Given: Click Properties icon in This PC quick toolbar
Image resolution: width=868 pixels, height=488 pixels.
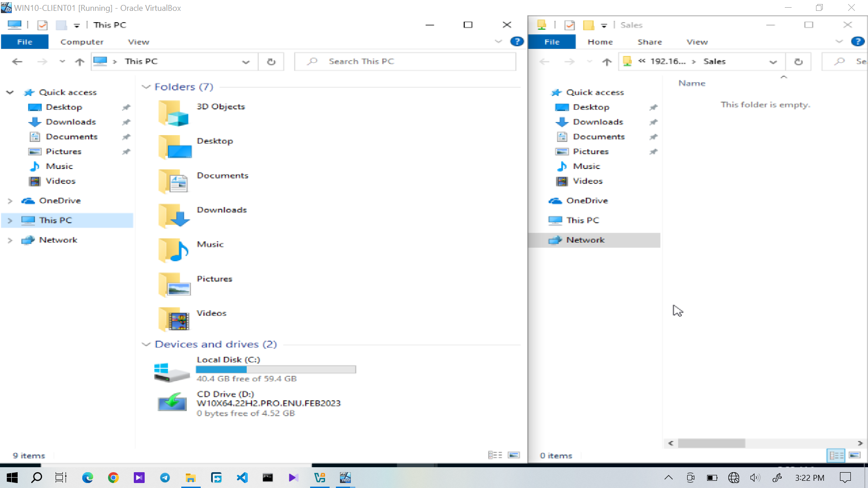Looking at the screenshot, I should pos(42,25).
